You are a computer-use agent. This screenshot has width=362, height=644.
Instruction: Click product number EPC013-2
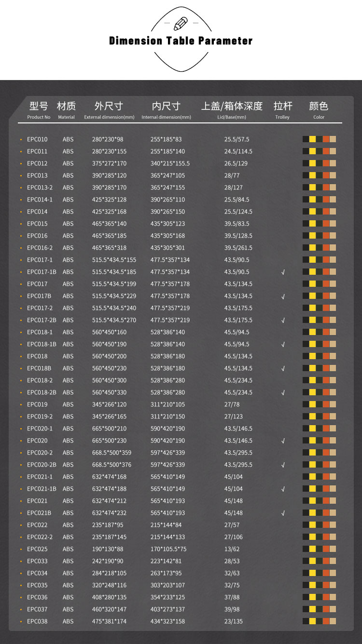pos(40,188)
